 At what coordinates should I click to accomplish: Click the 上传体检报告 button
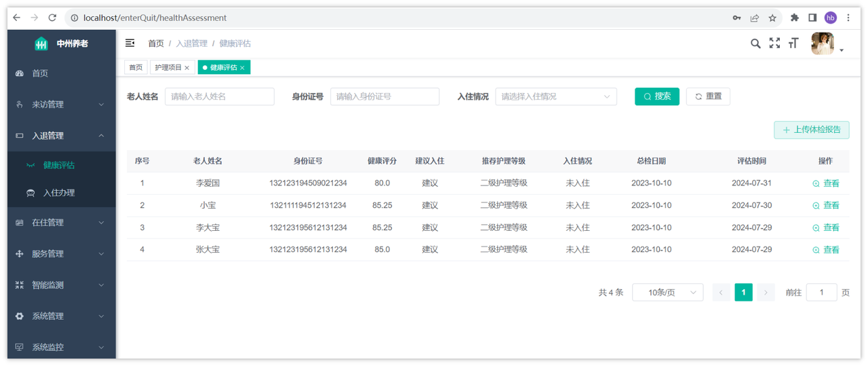812,130
